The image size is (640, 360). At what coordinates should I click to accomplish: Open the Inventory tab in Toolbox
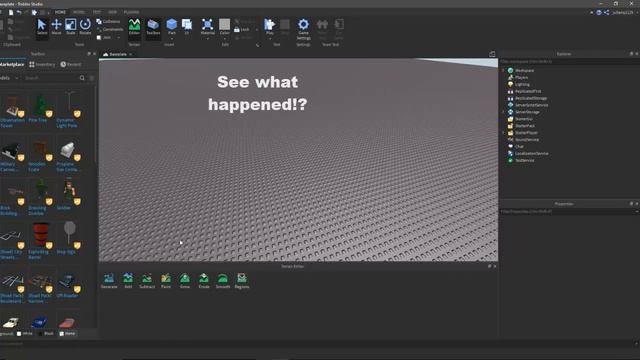click(42, 64)
